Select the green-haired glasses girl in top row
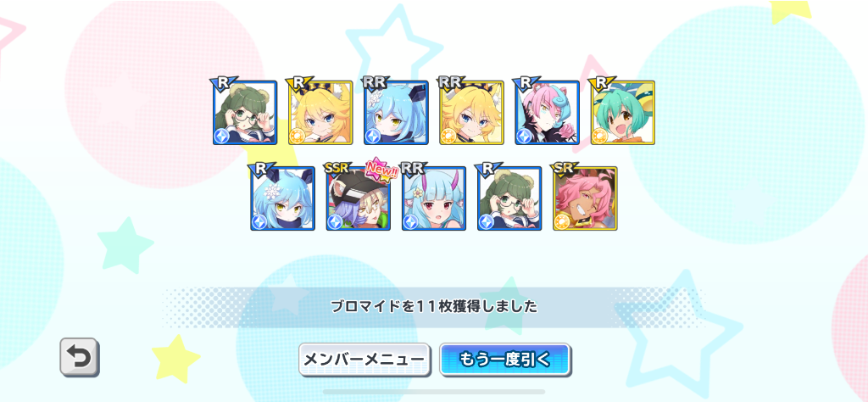The width and height of the screenshot is (868, 402). click(x=245, y=113)
